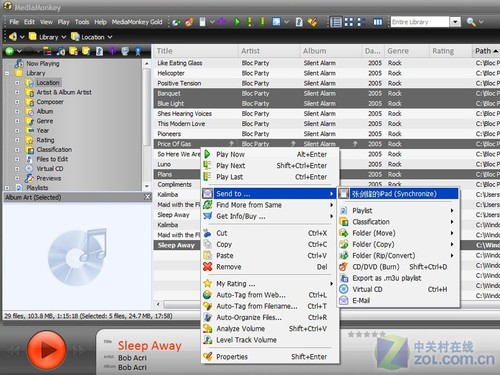Click the speaker icon in navigation bar
This screenshot has height=375, width=500.
click(13, 36)
